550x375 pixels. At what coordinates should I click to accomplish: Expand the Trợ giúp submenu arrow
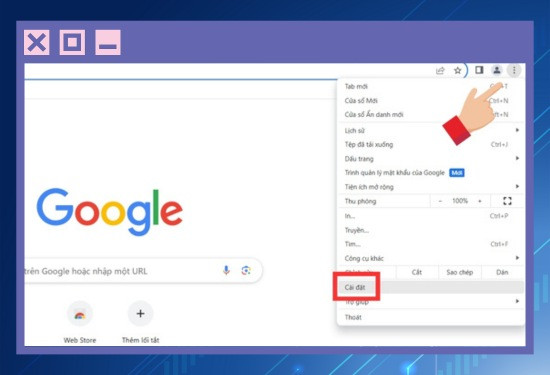517,301
